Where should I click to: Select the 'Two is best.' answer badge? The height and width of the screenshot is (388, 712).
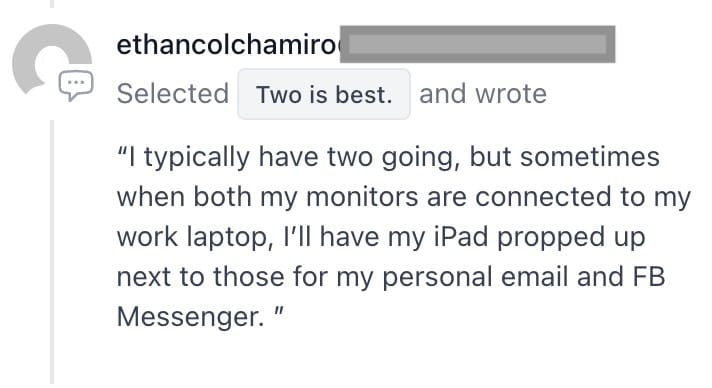324,94
